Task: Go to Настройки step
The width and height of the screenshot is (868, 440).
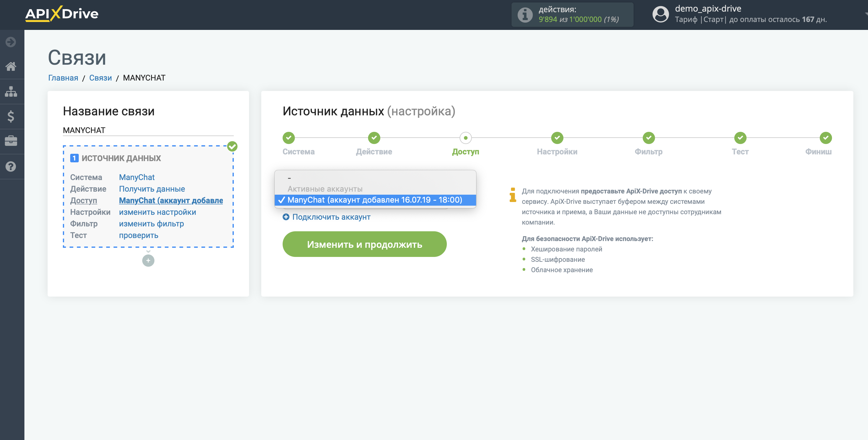Action: tap(557, 138)
